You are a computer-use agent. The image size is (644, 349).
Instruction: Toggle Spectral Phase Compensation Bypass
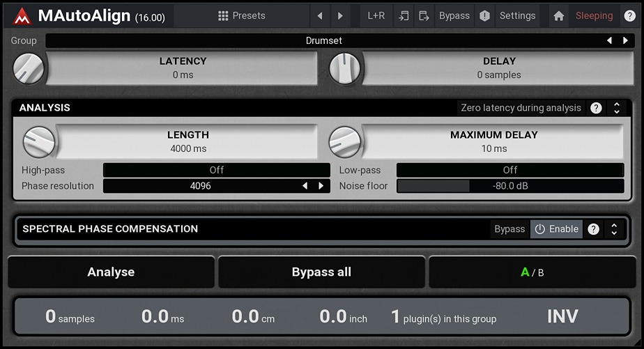(509, 229)
